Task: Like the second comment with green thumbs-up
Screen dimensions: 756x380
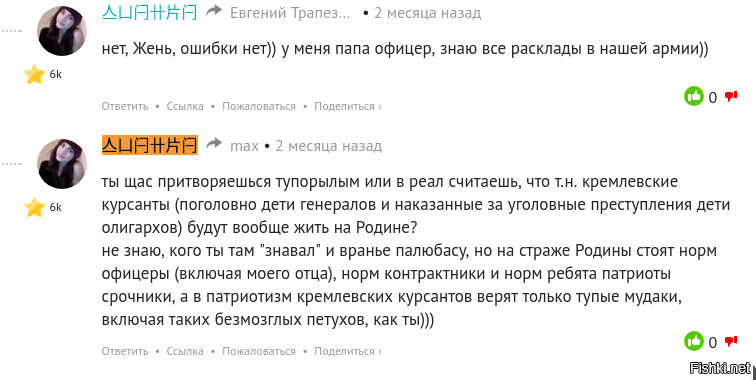Action: 694,341
